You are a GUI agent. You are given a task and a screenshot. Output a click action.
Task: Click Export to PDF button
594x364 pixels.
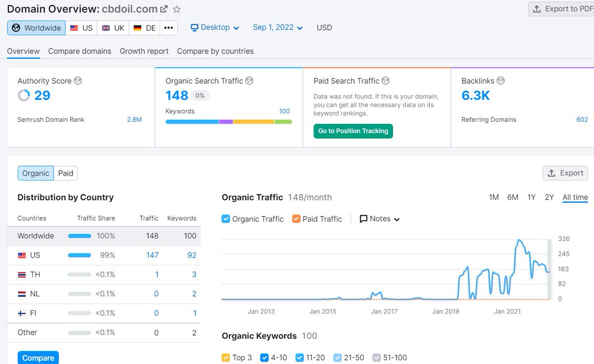click(561, 9)
